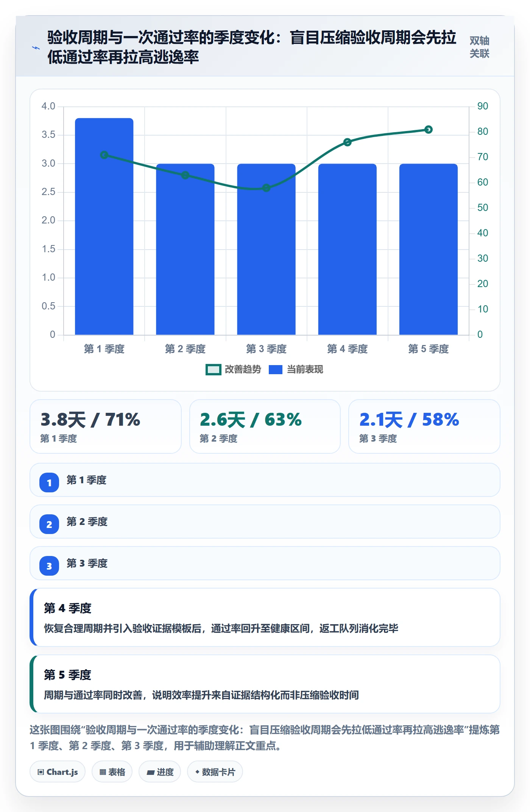530x812 pixels.
Task: Click the line point above 第 4 季度
Action: [347, 142]
